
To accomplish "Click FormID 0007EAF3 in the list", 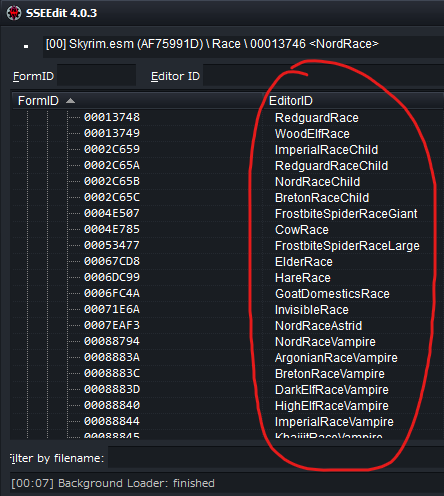I will pyautogui.click(x=112, y=325).
